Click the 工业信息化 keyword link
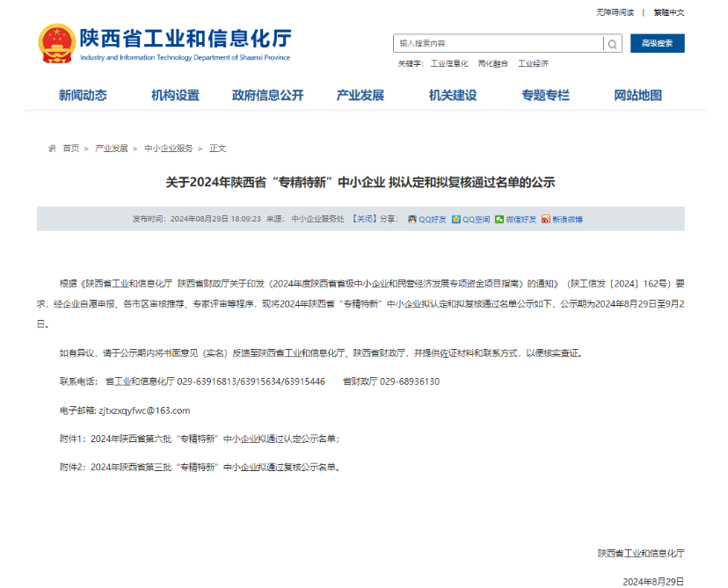Viewport: 728px width, 588px height. tap(449, 64)
